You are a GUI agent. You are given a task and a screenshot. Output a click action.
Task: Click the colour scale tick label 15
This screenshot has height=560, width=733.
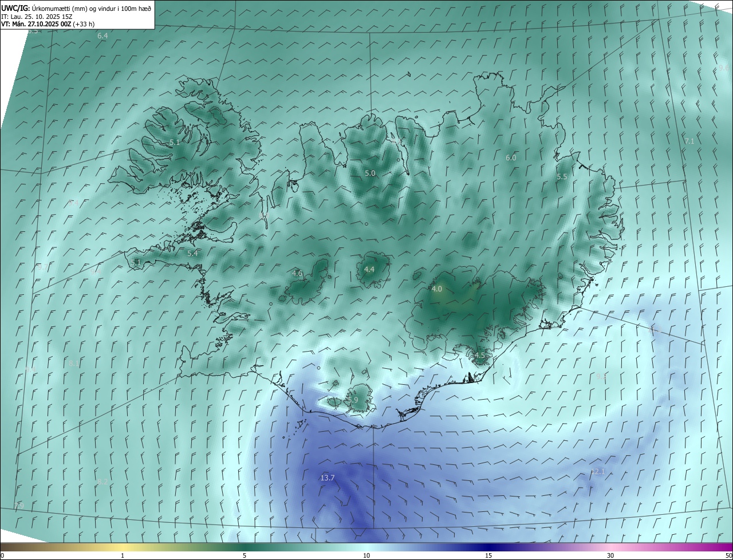coord(488,555)
